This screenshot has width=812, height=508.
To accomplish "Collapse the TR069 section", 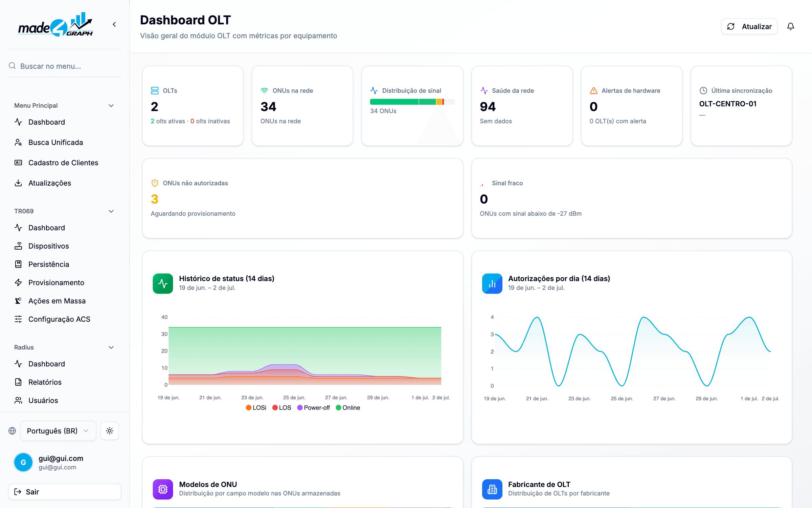I will point(64,211).
